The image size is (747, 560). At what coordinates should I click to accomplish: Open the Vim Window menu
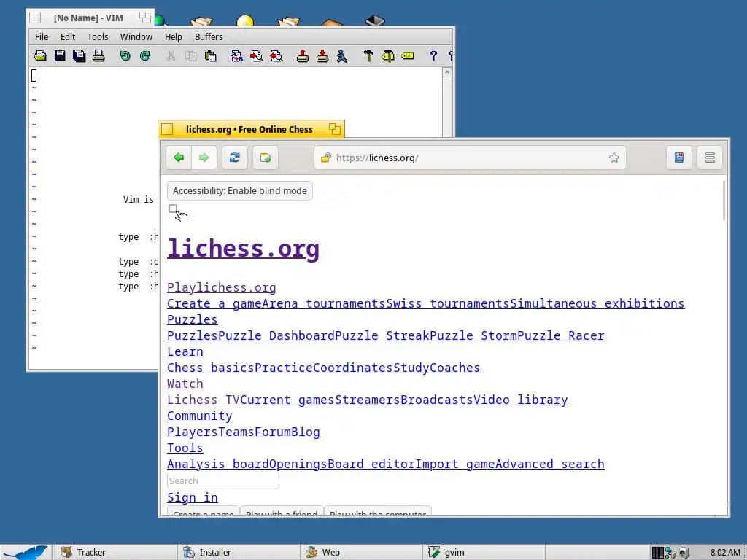136,36
